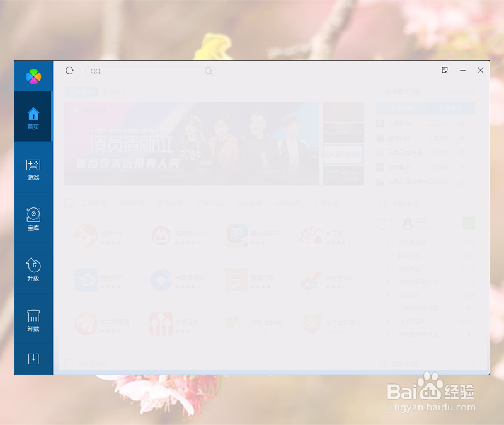Select the 系统必备 category tab

[x=288, y=203]
